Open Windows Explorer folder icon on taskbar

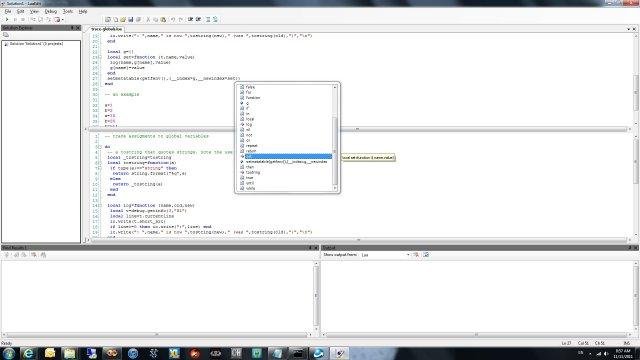coord(70,353)
